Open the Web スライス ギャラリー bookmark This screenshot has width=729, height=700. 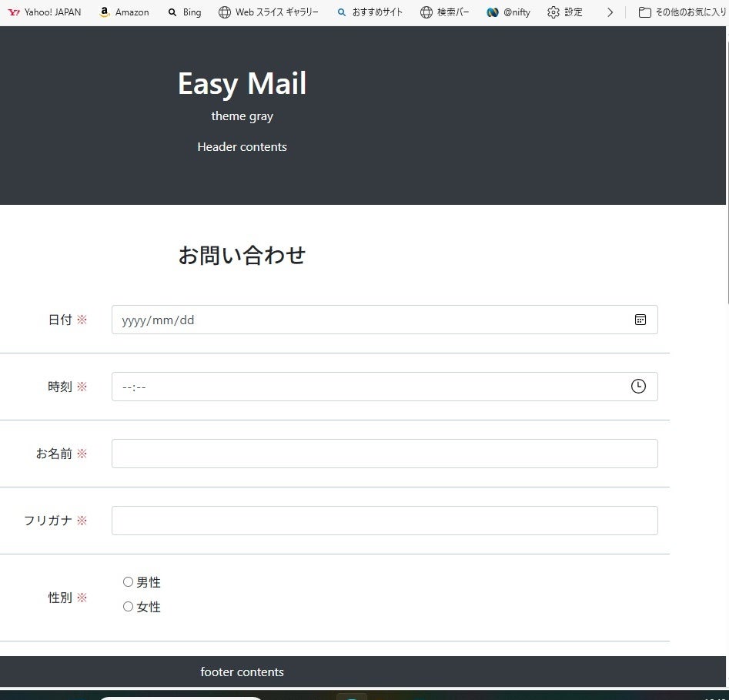click(268, 12)
